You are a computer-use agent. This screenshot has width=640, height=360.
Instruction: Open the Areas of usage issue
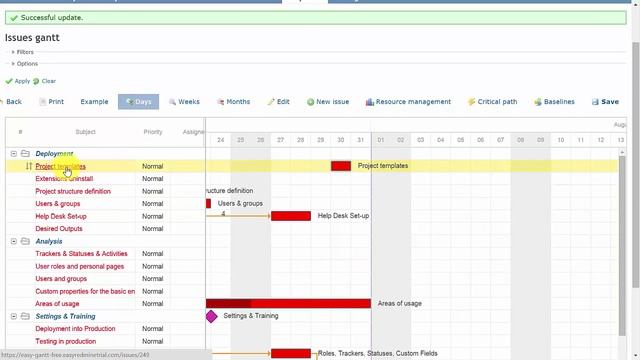57,304
